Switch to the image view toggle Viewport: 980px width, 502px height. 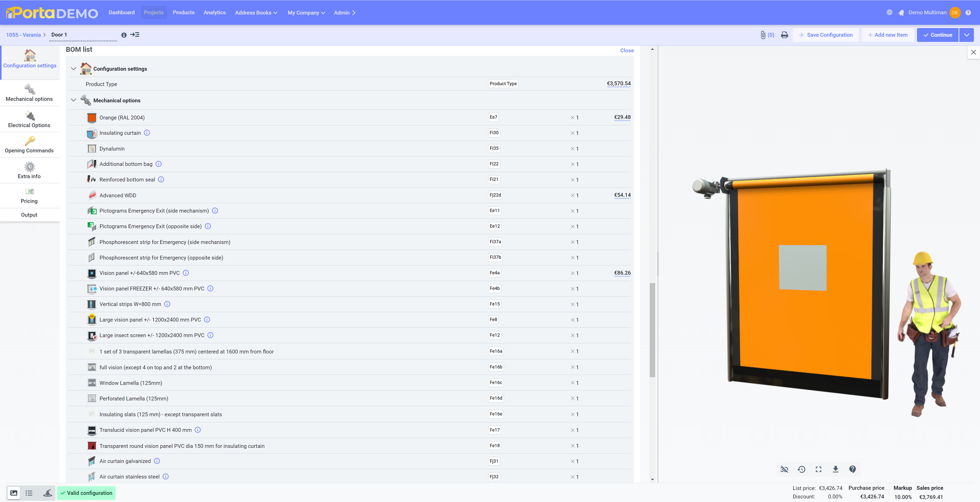[14, 493]
